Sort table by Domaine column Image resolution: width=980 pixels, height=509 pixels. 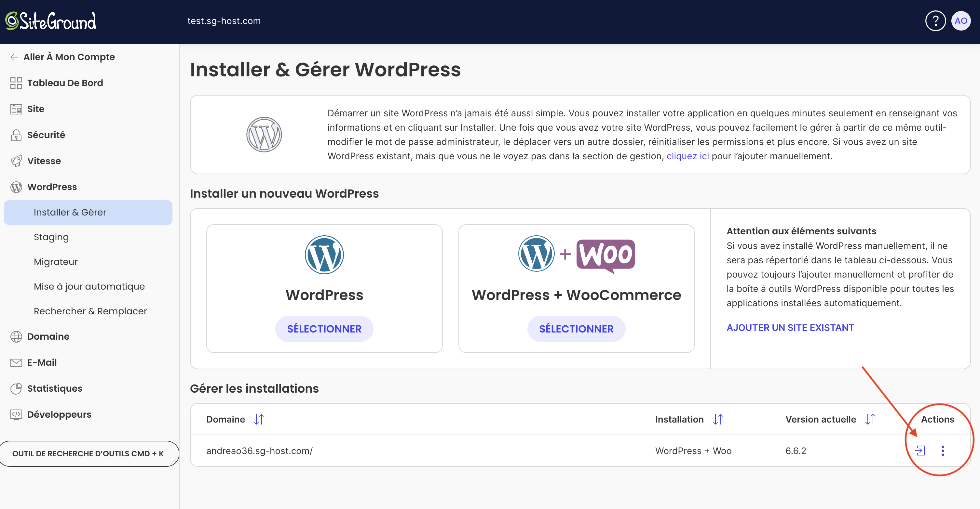[259, 419]
